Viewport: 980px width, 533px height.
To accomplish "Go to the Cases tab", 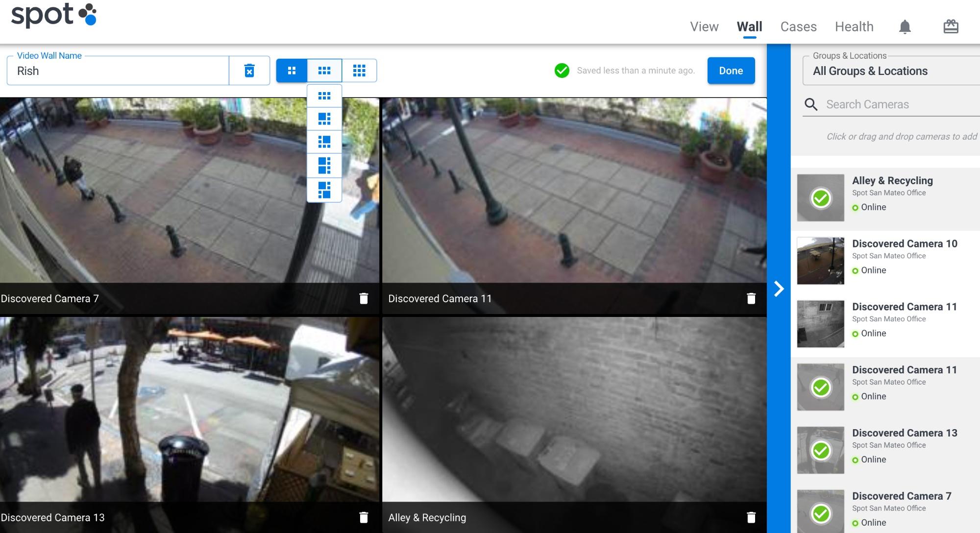I will (x=798, y=26).
